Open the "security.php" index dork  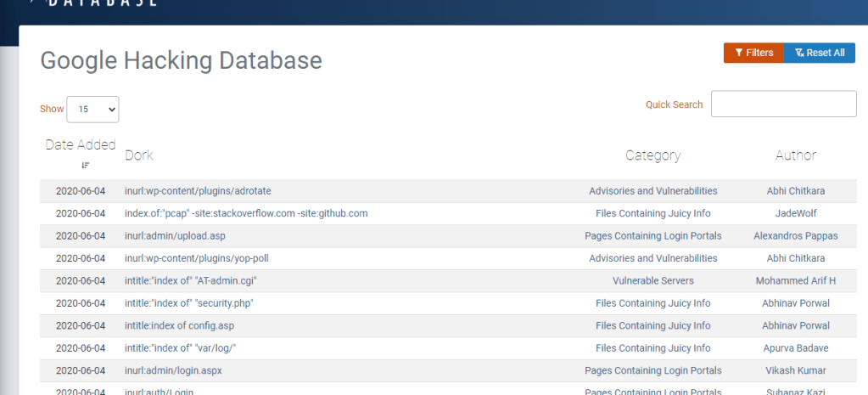[188, 303]
